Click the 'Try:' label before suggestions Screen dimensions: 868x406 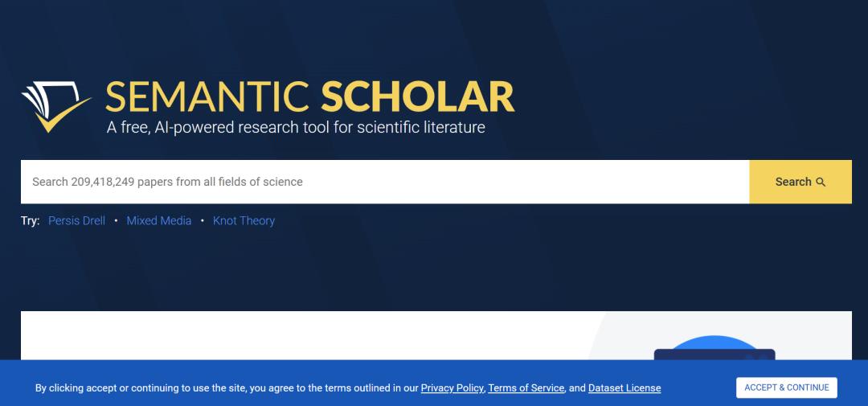[31, 220]
